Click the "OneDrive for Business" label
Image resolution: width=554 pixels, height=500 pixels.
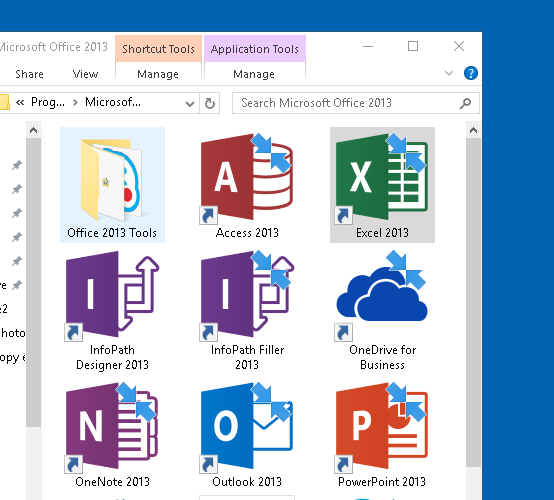point(382,357)
